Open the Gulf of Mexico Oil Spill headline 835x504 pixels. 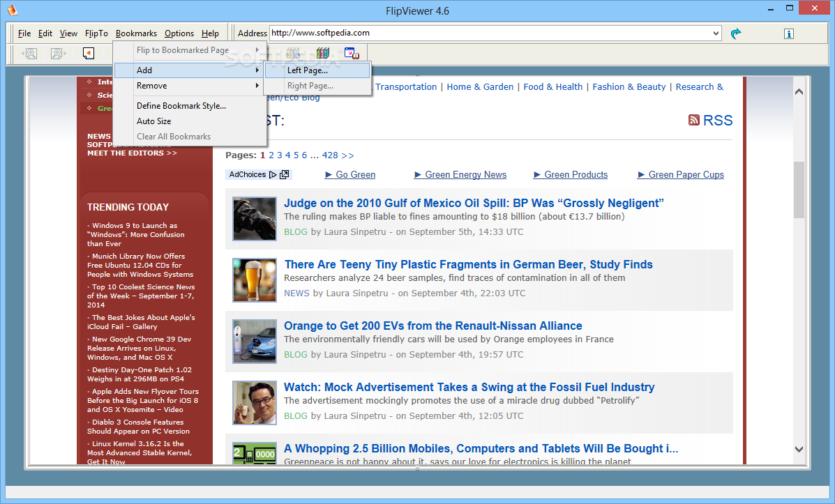tap(474, 204)
